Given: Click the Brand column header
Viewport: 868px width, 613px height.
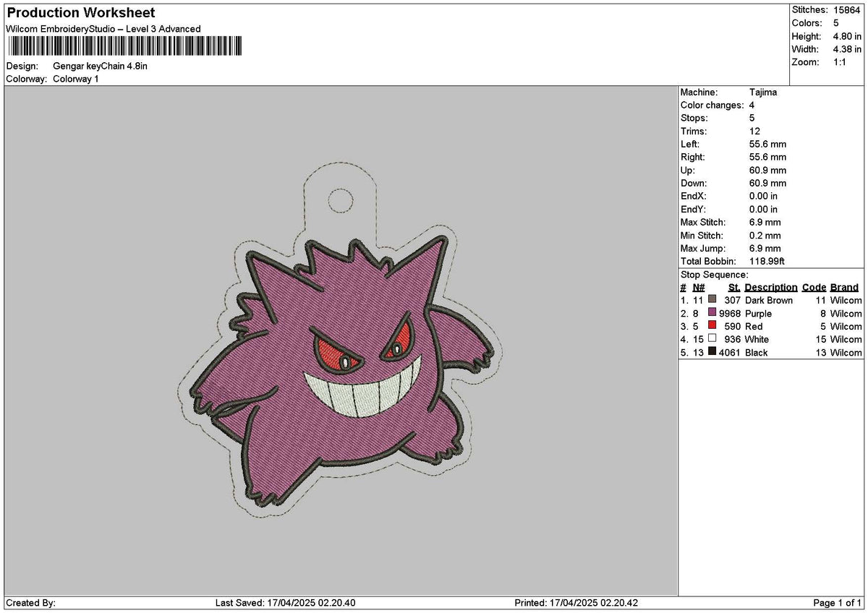Looking at the screenshot, I should pos(844,287).
